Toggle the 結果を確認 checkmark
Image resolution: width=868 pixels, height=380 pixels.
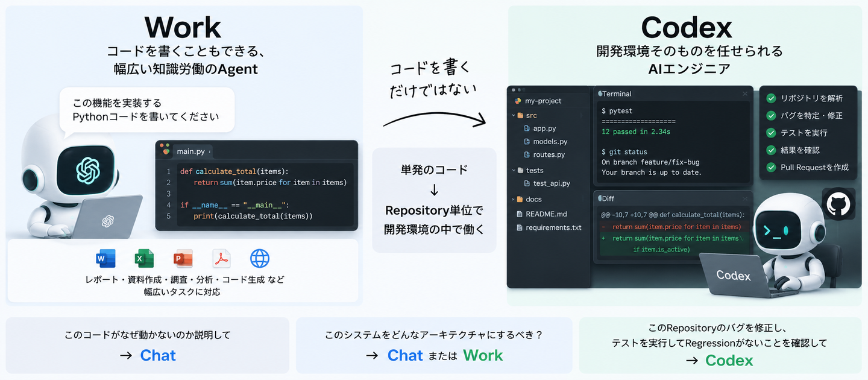771,150
